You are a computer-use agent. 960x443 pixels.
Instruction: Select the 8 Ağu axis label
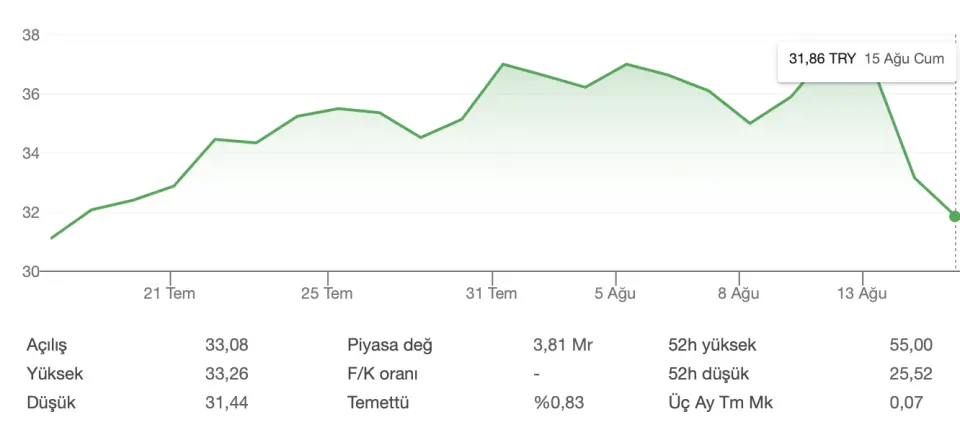(738, 294)
